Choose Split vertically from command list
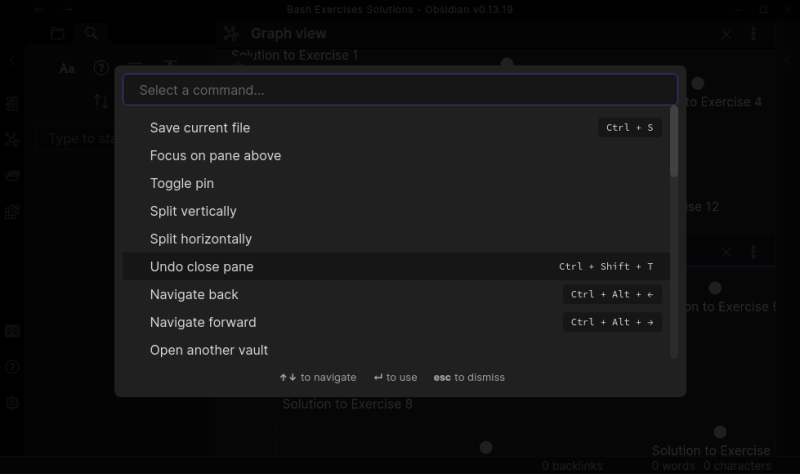800x474 pixels. (x=193, y=212)
